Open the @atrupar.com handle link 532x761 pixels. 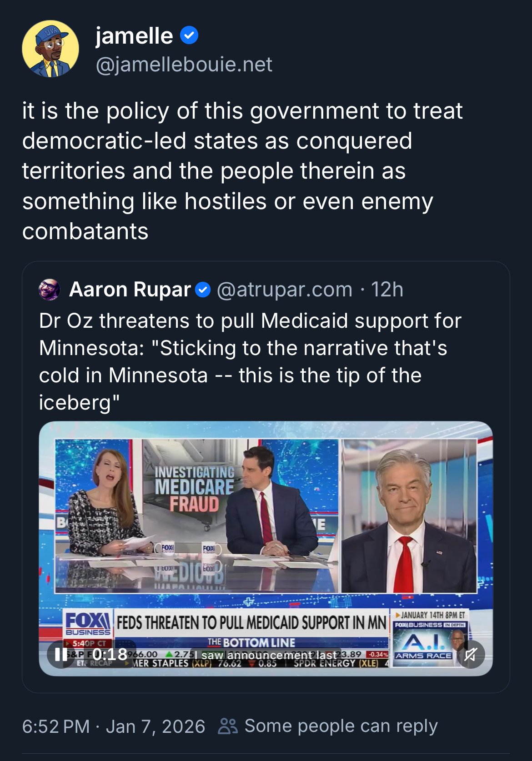click(285, 290)
